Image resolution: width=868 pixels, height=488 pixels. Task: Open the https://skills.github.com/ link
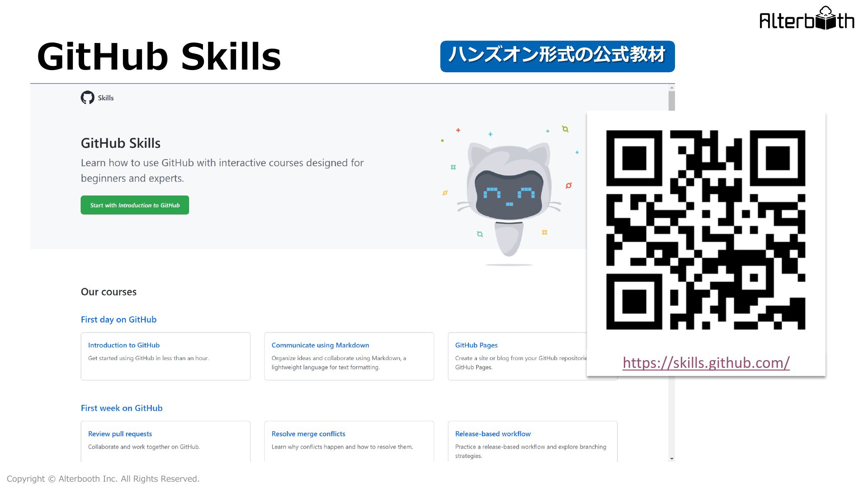[706, 363]
